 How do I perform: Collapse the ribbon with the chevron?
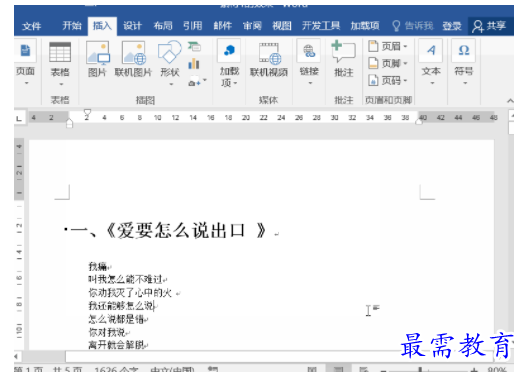pyautogui.click(x=510, y=101)
